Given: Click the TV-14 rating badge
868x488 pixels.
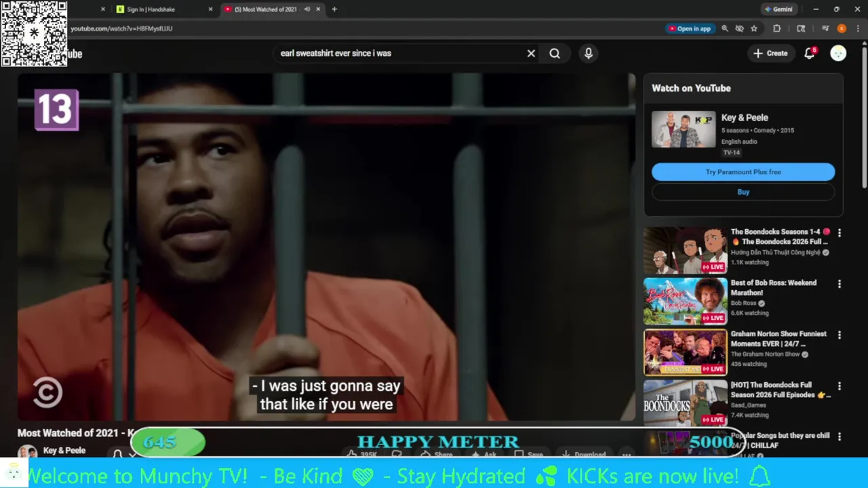Looking at the screenshot, I should [731, 152].
